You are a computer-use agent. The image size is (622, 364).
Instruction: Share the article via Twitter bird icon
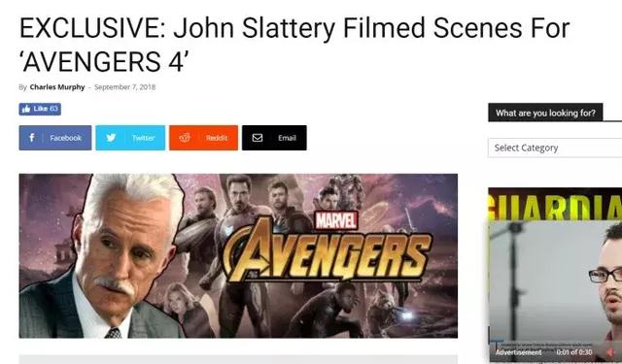[111, 138]
